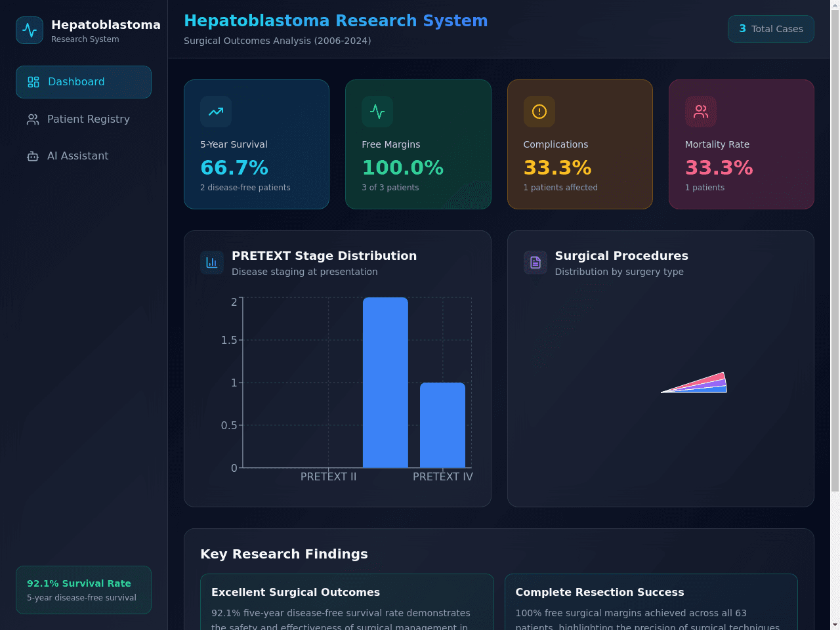Open the AI Assistant page

[83, 156]
